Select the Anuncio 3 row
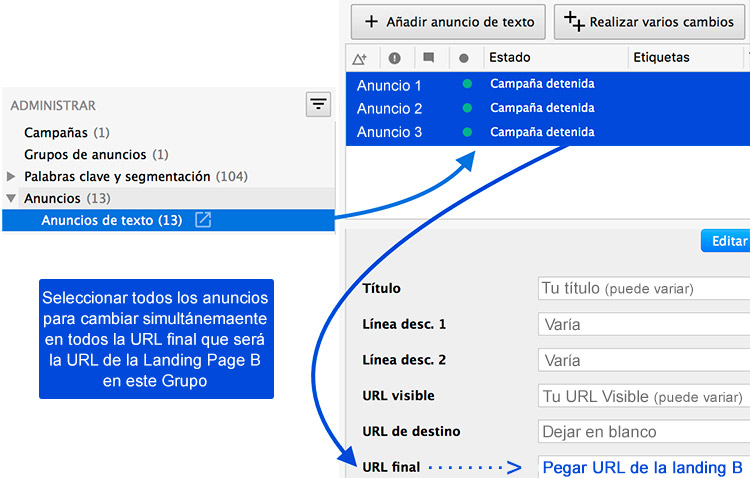The width and height of the screenshot is (750, 478). 548,132
